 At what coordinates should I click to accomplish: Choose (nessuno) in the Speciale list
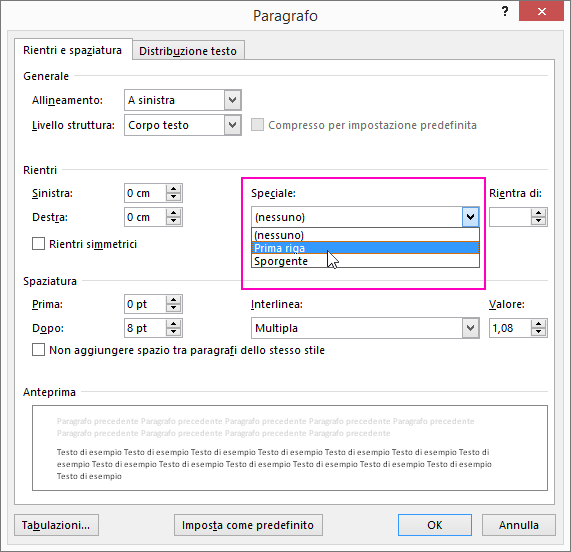point(365,235)
